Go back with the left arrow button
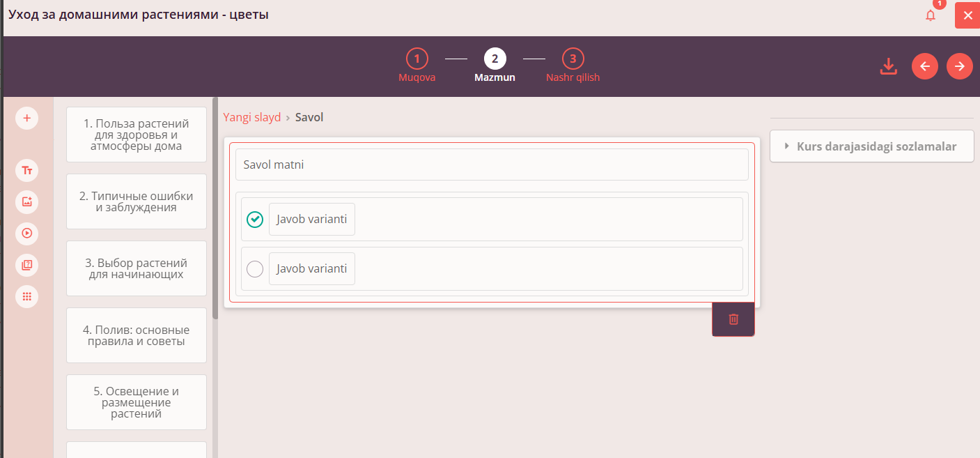 [925, 66]
